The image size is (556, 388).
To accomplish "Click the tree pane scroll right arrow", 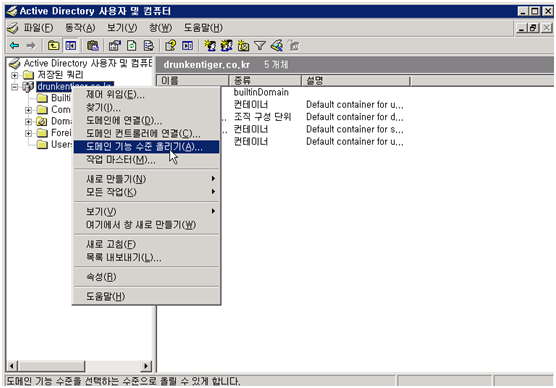I will [x=146, y=366].
